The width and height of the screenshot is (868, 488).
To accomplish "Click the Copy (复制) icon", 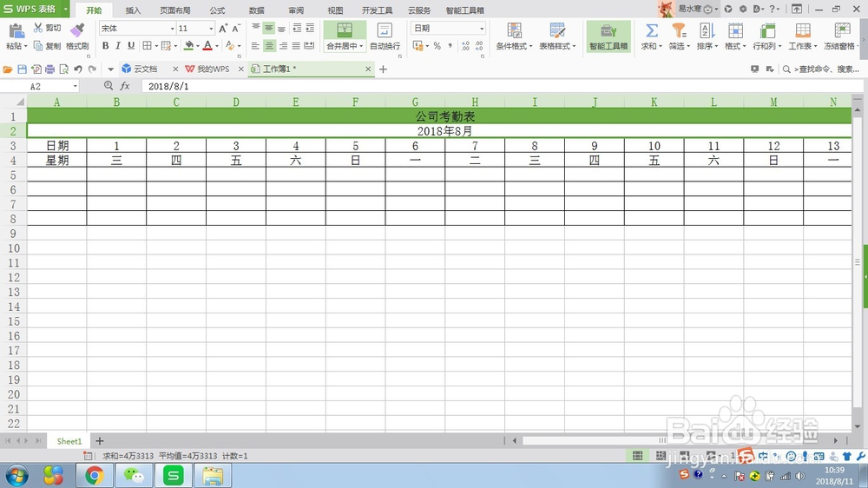I will pos(38,46).
